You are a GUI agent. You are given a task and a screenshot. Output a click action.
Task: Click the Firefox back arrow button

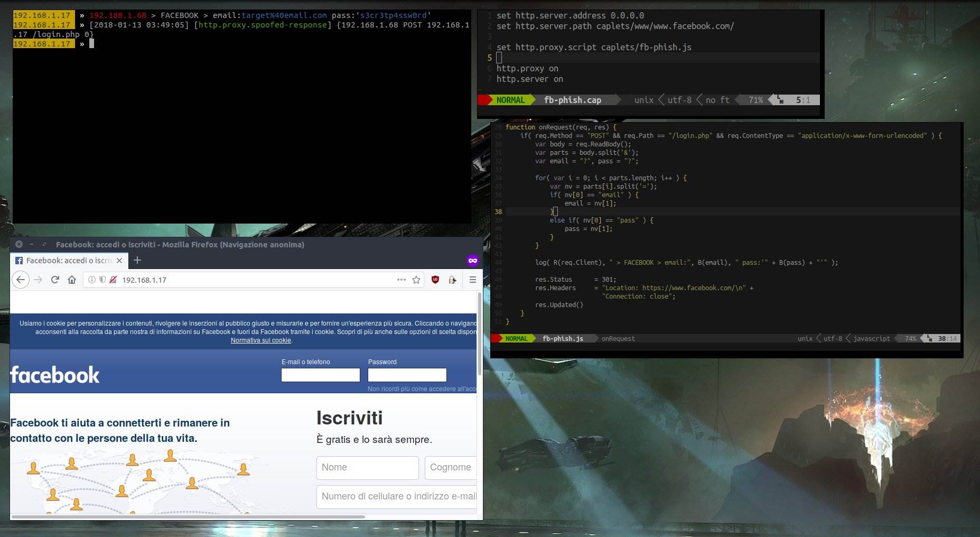(21, 280)
